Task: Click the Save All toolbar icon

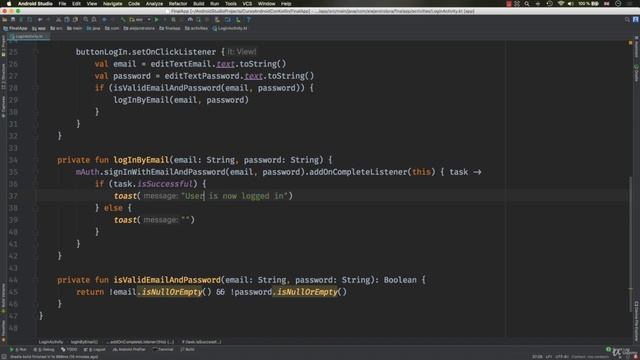Action: [13, 19]
